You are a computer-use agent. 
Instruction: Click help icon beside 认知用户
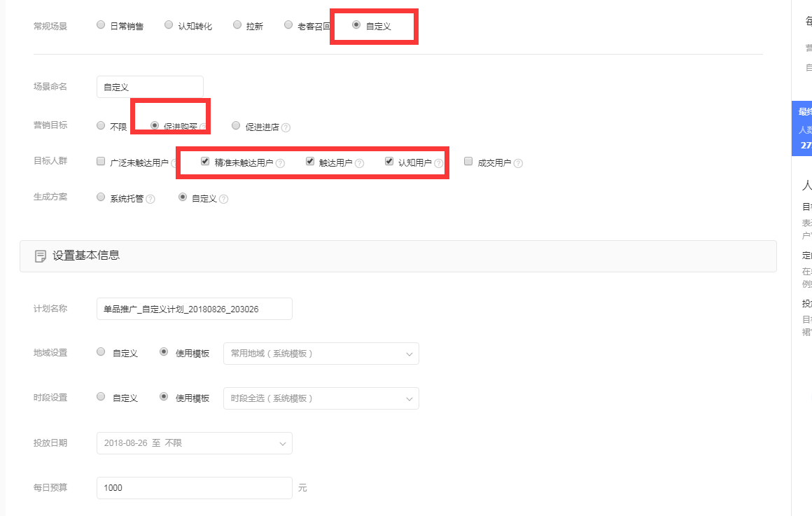tap(438, 163)
